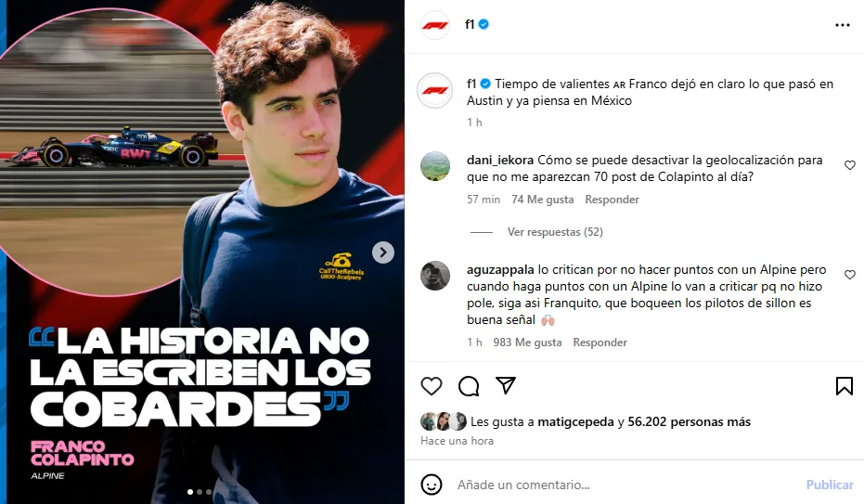Open f1 profile avatar in header
The height and width of the screenshot is (504, 864).
tap(434, 25)
